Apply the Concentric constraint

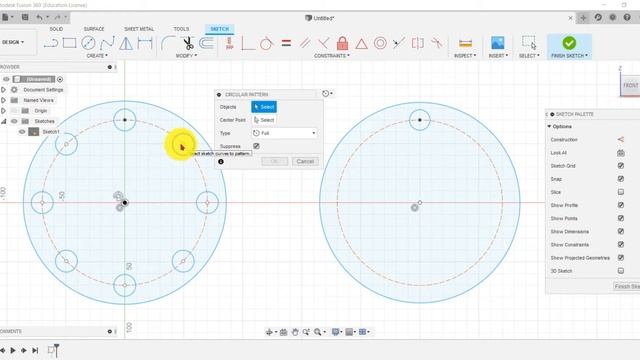tap(380, 43)
